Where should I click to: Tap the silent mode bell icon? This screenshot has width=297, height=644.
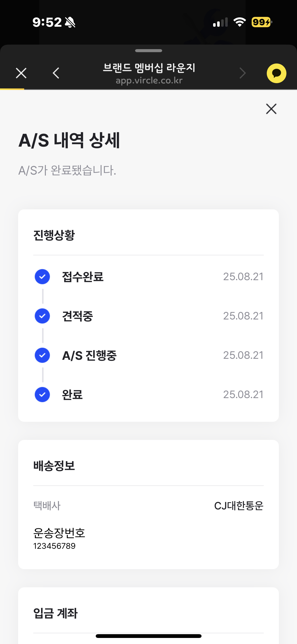click(70, 22)
